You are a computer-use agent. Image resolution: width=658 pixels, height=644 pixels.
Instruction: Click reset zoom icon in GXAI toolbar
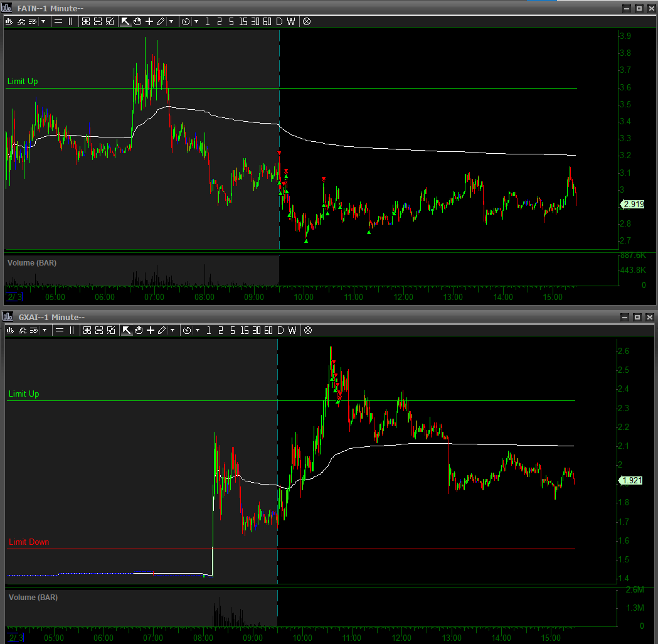click(111, 330)
